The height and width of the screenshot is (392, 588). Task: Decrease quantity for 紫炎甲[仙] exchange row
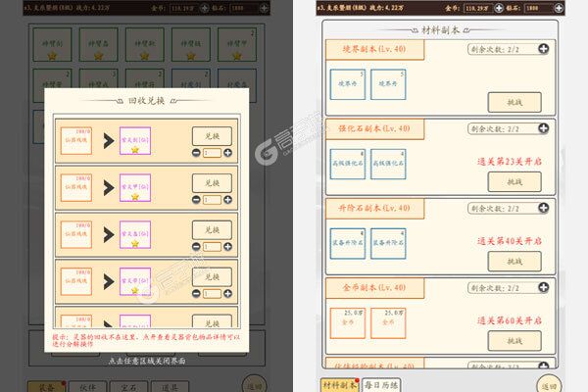(196, 200)
